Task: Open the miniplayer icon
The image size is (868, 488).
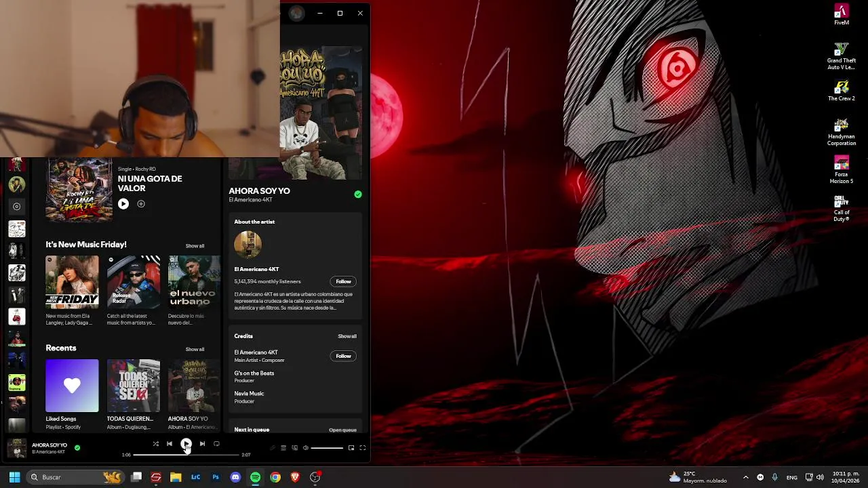Action: (351, 448)
